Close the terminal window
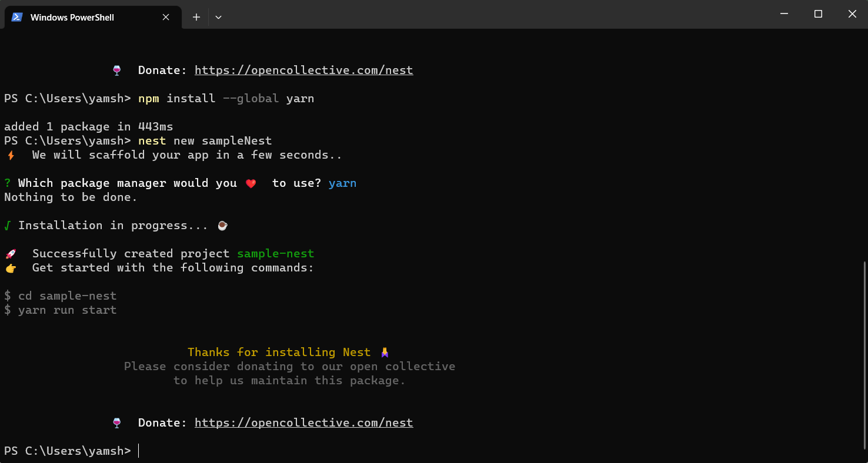Image resolution: width=868 pixels, height=463 pixels. point(852,14)
